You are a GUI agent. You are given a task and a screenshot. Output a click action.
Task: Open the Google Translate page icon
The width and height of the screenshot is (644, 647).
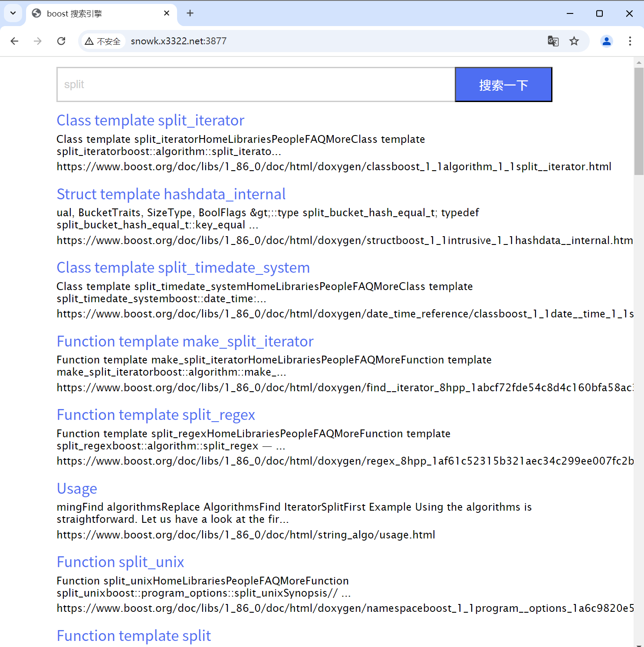coord(553,41)
